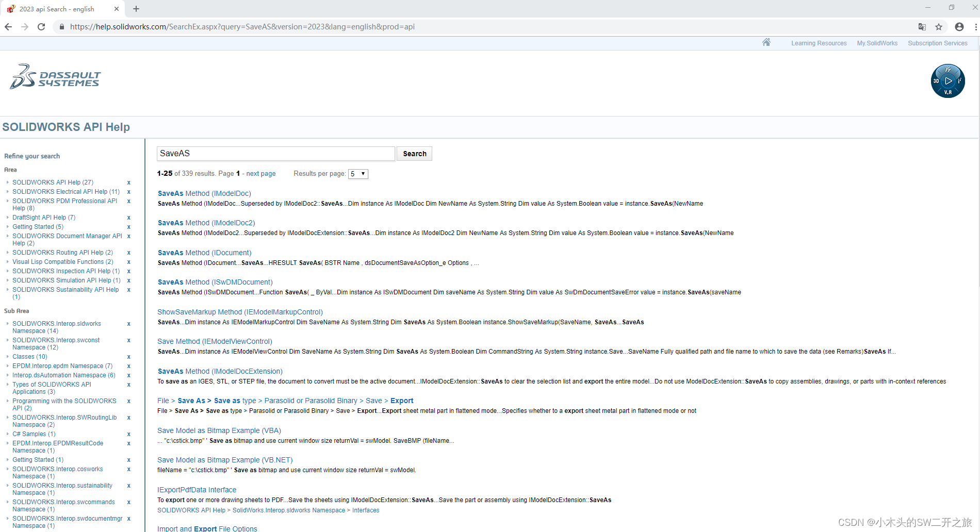Click the SOLIDWORKS API Help heading

[x=66, y=127]
